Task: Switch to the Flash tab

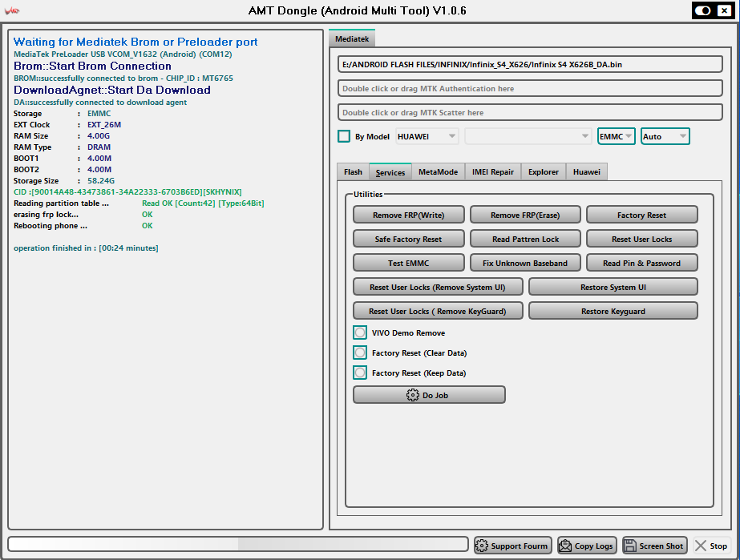Action: tap(353, 171)
